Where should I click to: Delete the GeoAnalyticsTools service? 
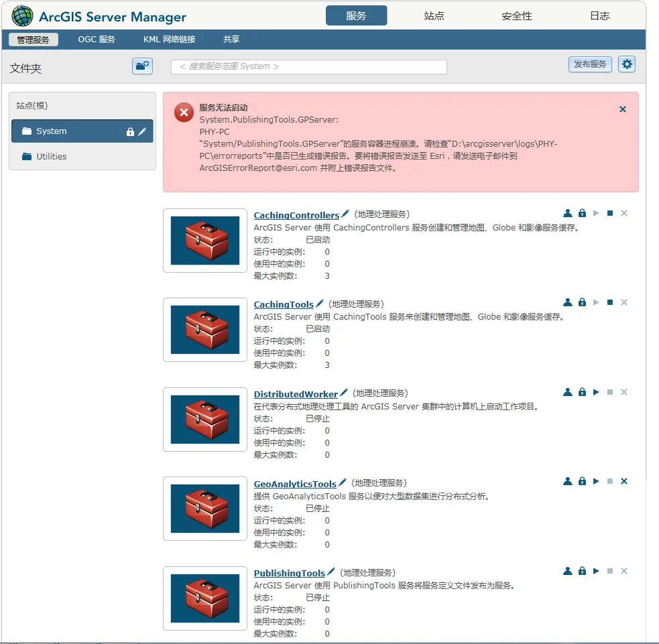624,481
